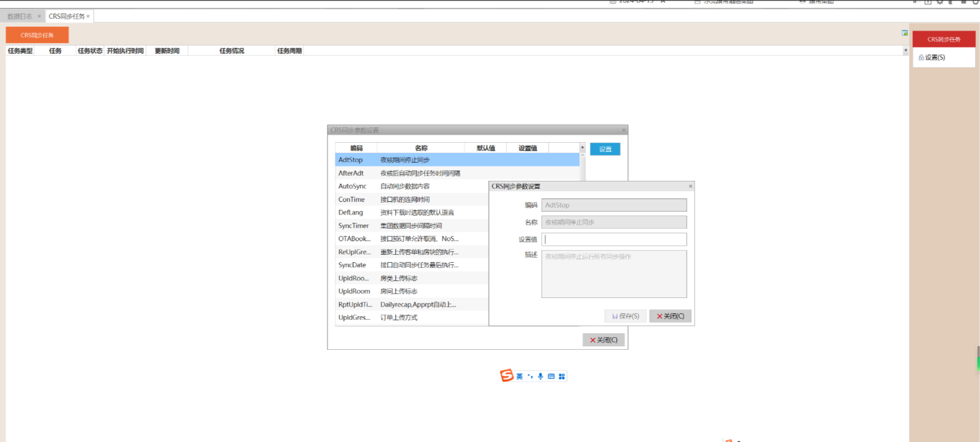Switch to the 数据日志 tab
This screenshot has height=442, width=980.
coord(20,16)
